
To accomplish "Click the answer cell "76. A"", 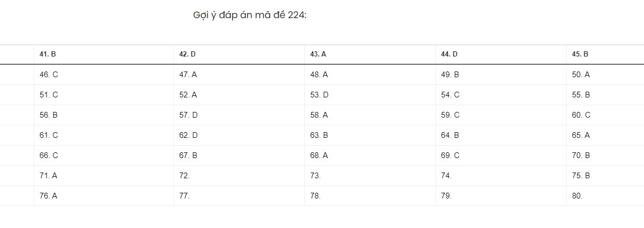I will tap(48, 196).
